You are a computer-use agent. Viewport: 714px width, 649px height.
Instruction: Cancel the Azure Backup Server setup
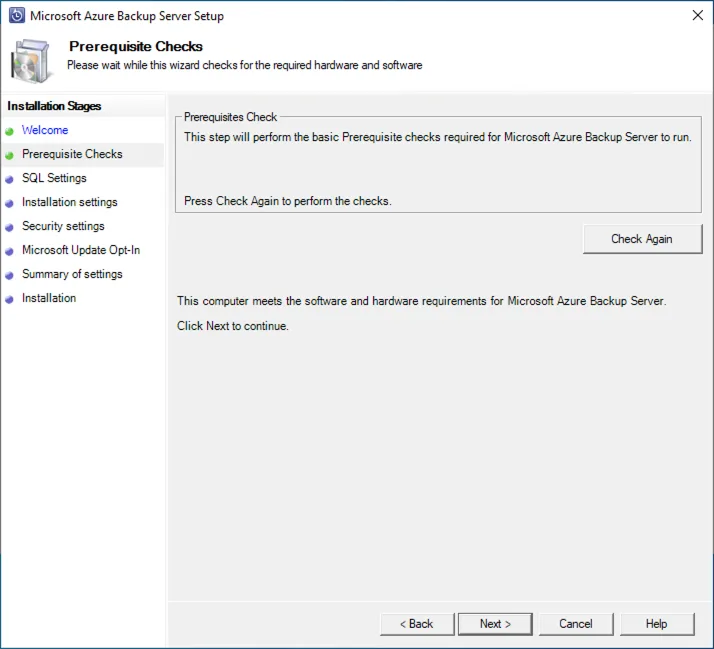pyautogui.click(x=576, y=624)
